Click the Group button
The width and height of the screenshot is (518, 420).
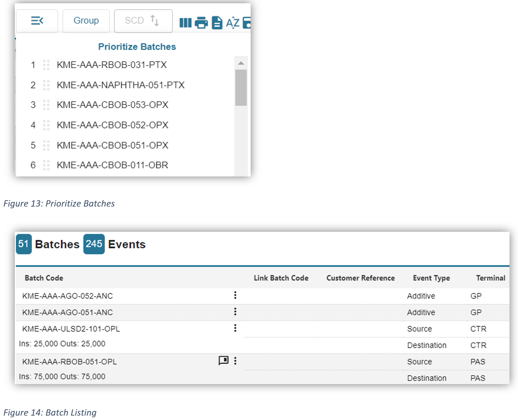click(86, 21)
